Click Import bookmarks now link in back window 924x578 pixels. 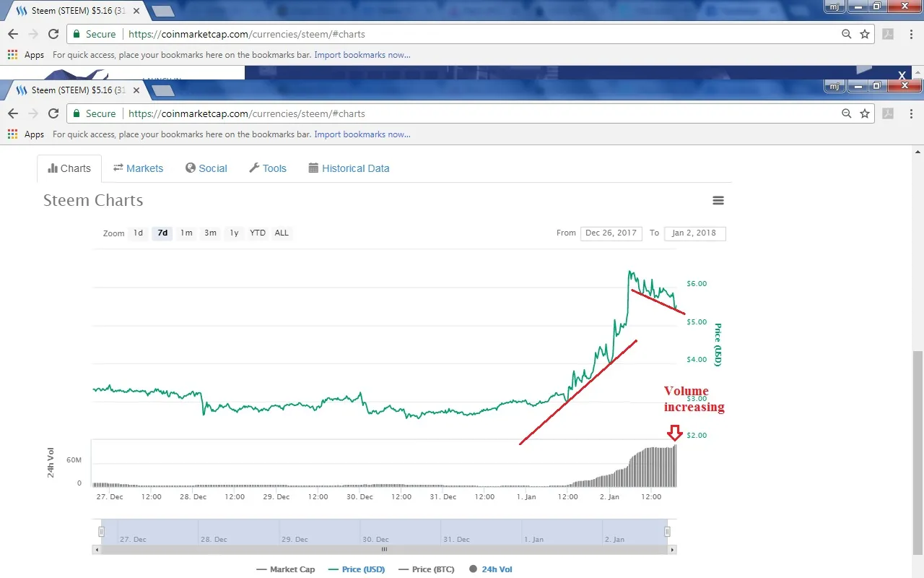pos(362,55)
